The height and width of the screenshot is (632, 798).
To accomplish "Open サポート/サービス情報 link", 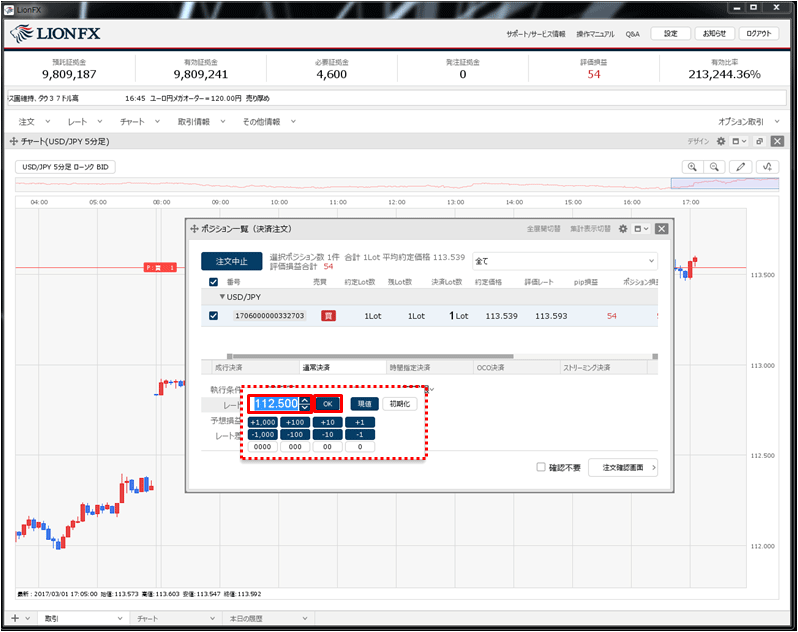I will click(x=535, y=34).
